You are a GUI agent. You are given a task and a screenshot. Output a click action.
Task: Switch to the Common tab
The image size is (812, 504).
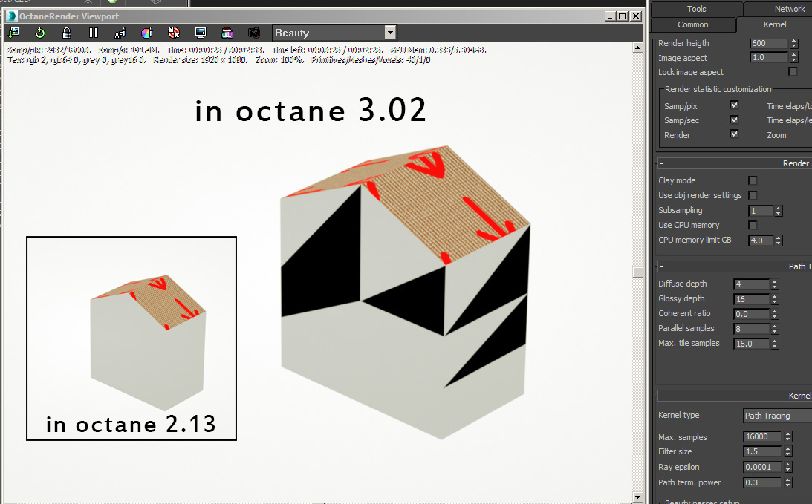coord(693,24)
